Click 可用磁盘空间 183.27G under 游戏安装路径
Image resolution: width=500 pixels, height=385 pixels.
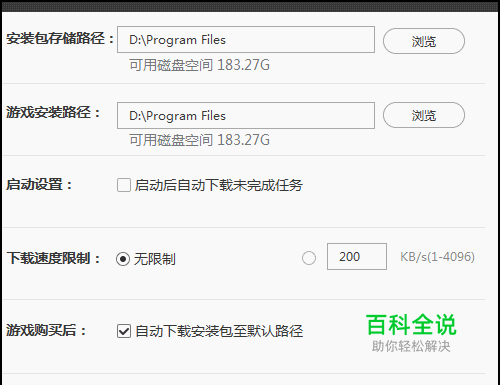(x=199, y=140)
